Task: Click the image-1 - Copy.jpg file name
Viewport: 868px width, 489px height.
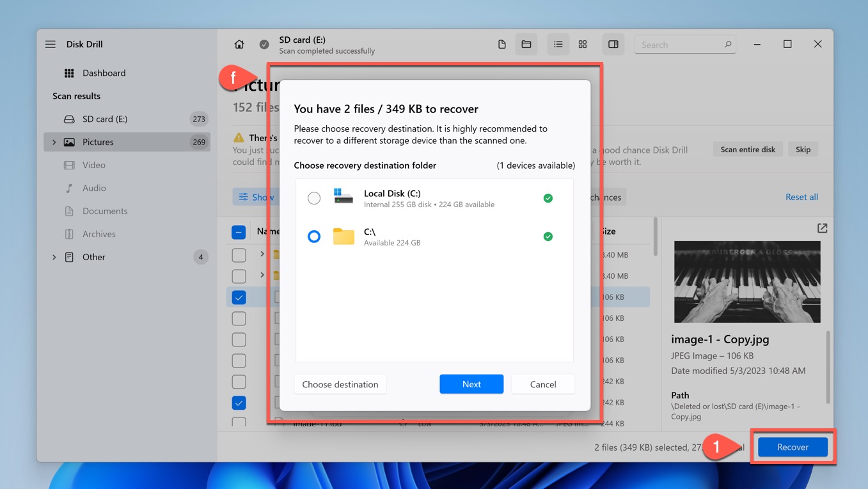Action: [x=720, y=339]
